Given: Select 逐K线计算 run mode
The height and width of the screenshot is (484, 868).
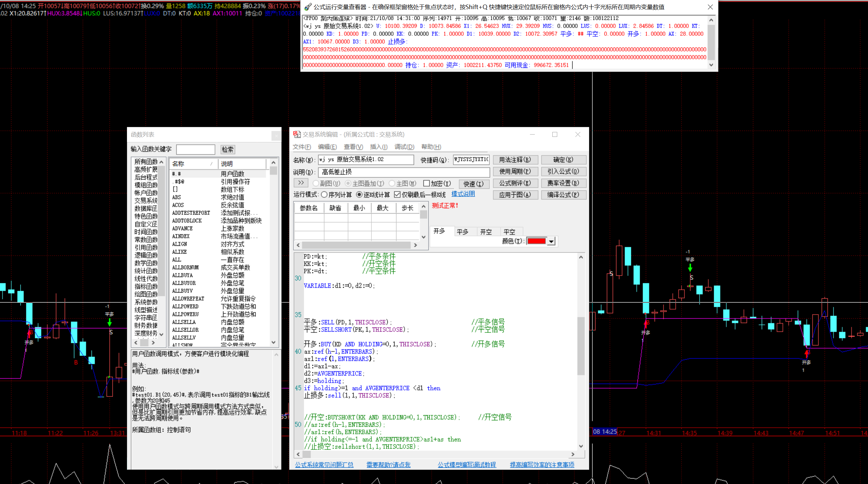Looking at the screenshot, I should point(359,195).
